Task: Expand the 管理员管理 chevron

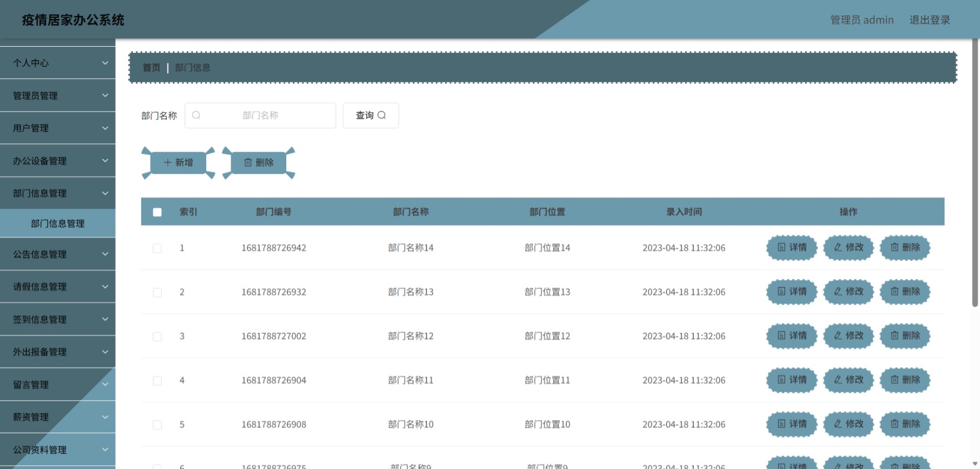Action: [105, 96]
